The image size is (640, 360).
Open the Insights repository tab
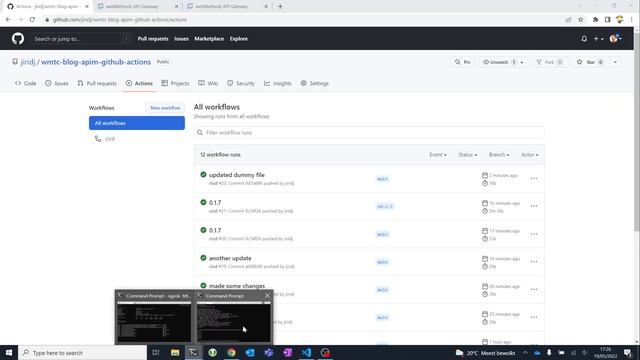(x=278, y=83)
